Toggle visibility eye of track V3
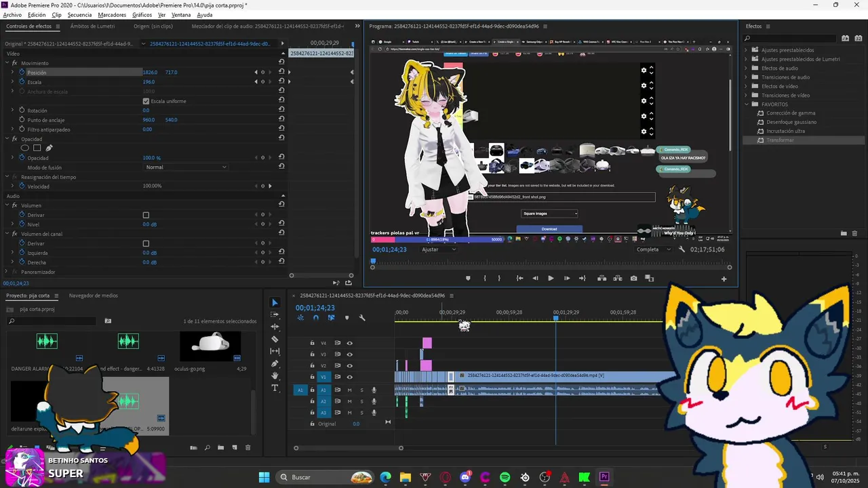This screenshot has height=488, width=868. tap(350, 354)
